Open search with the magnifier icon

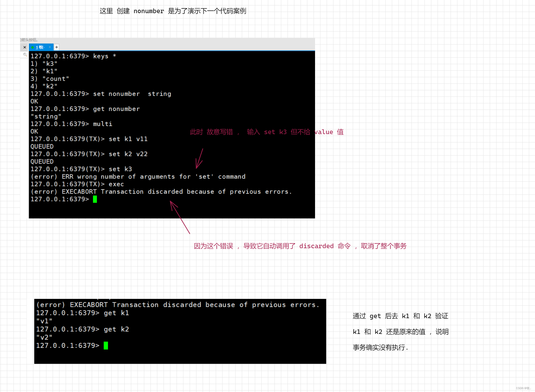coord(25,55)
